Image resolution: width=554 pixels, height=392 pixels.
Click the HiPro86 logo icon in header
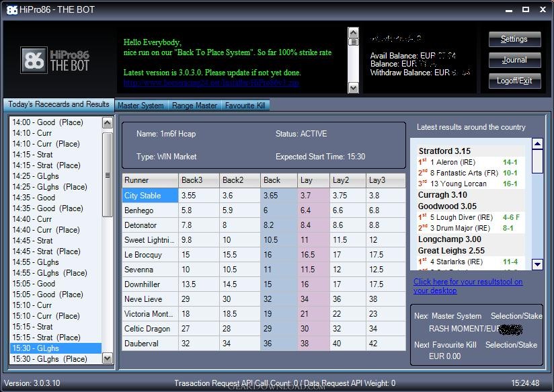coord(34,60)
